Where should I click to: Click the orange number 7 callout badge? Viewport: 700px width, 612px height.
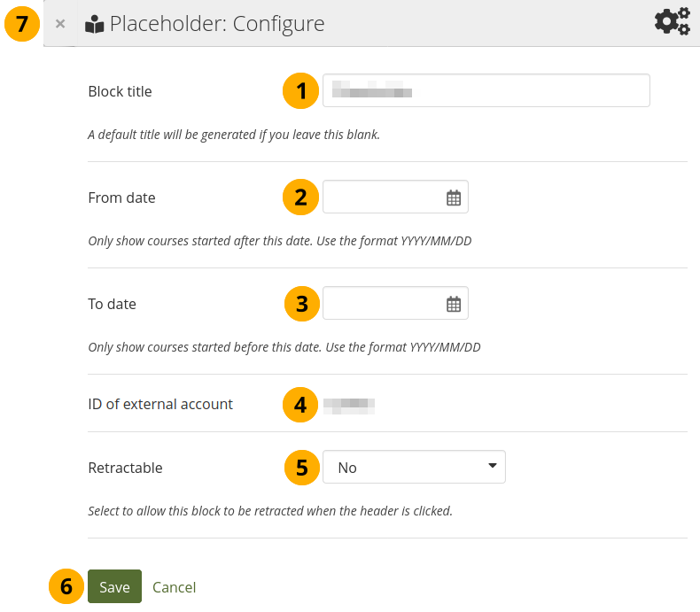(22, 24)
